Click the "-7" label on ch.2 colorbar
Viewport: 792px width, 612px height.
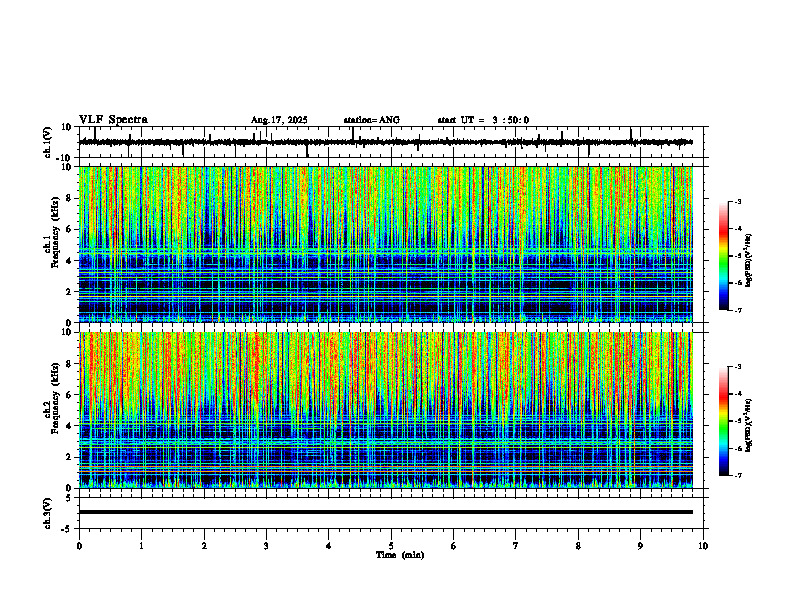coord(738,475)
